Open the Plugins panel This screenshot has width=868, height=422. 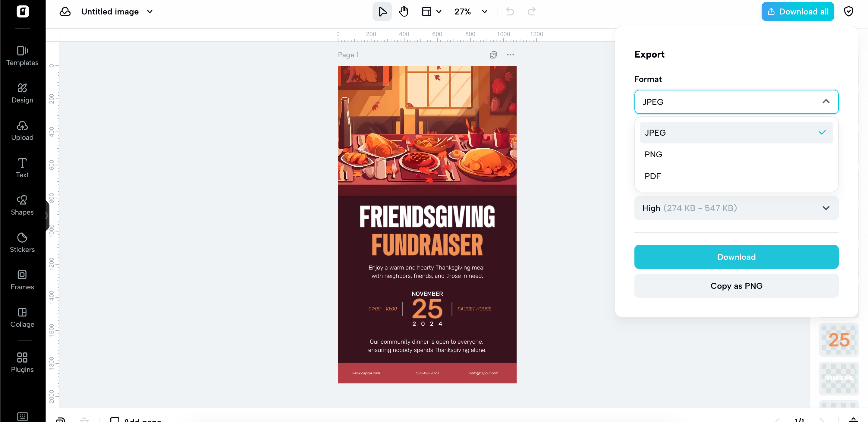click(22, 363)
